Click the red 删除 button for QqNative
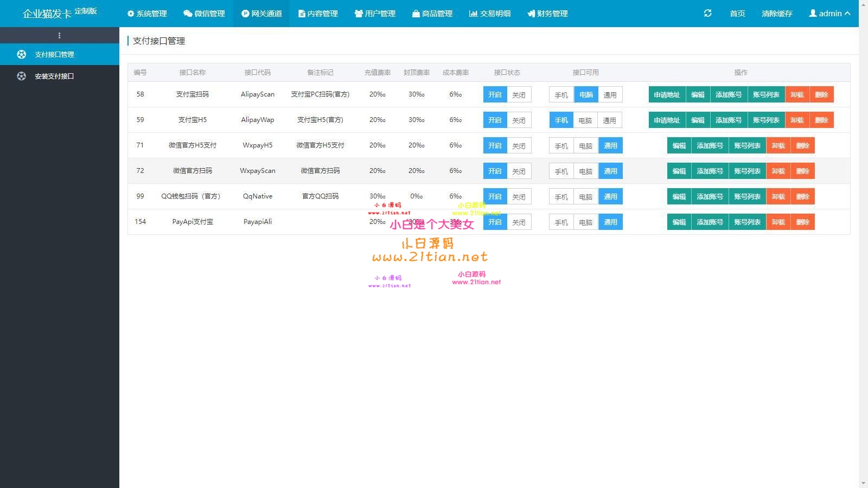 [803, 196]
